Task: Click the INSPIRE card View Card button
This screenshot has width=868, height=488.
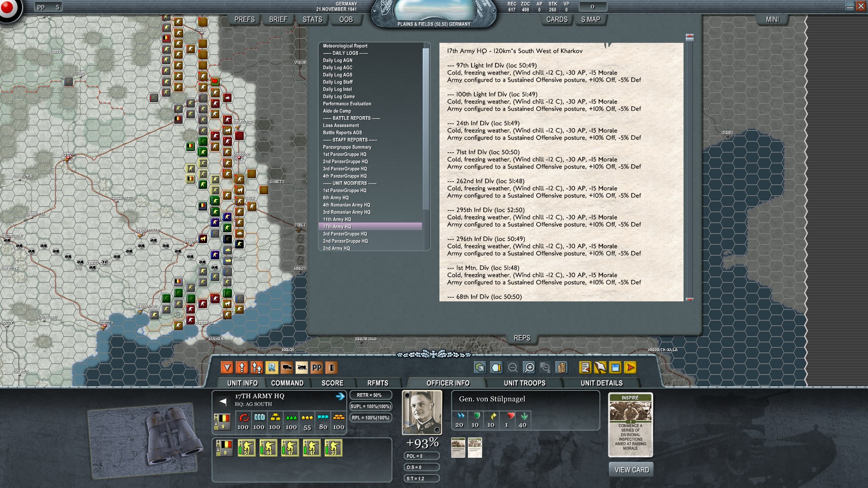Action: pyautogui.click(x=630, y=470)
